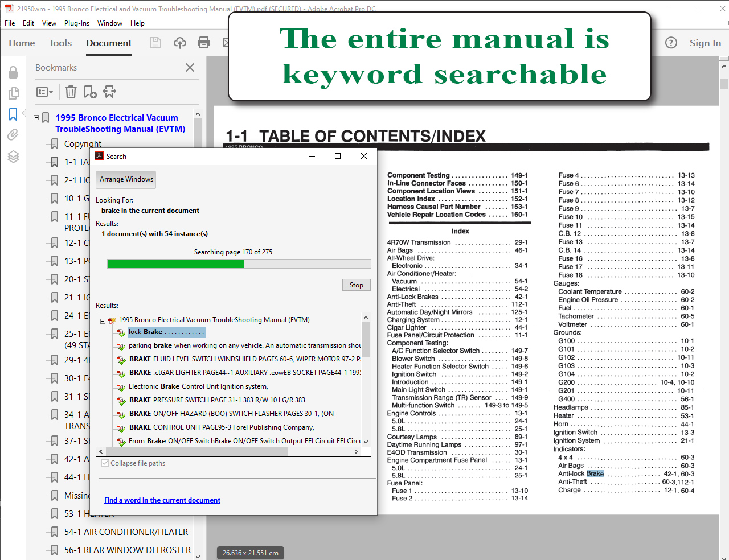Open the Edit menu
Viewport: 729px width, 560px height.
[x=28, y=23]
